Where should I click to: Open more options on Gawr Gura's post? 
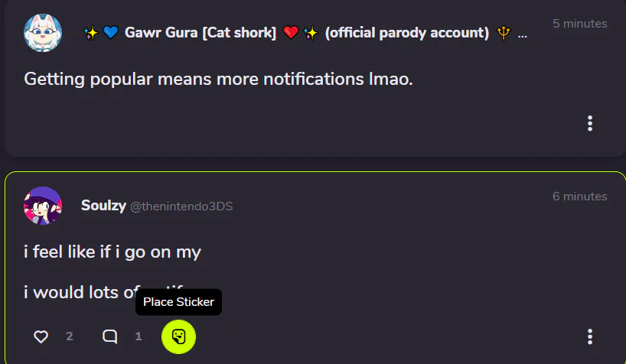pyautogui.click(x=590, y=123)
